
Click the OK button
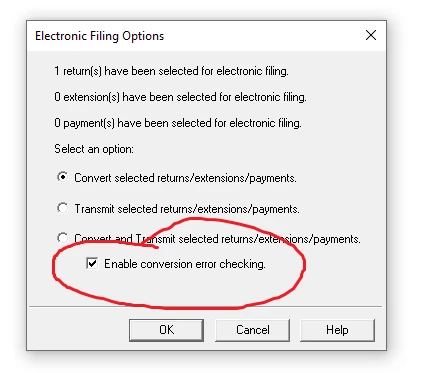(166, 330)
